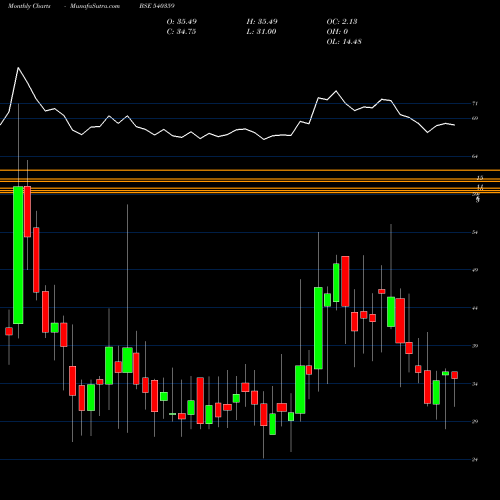Screen dimensions: 500x500
Task: Click the "Monthly Charts" title text
Action: (29, 6)
